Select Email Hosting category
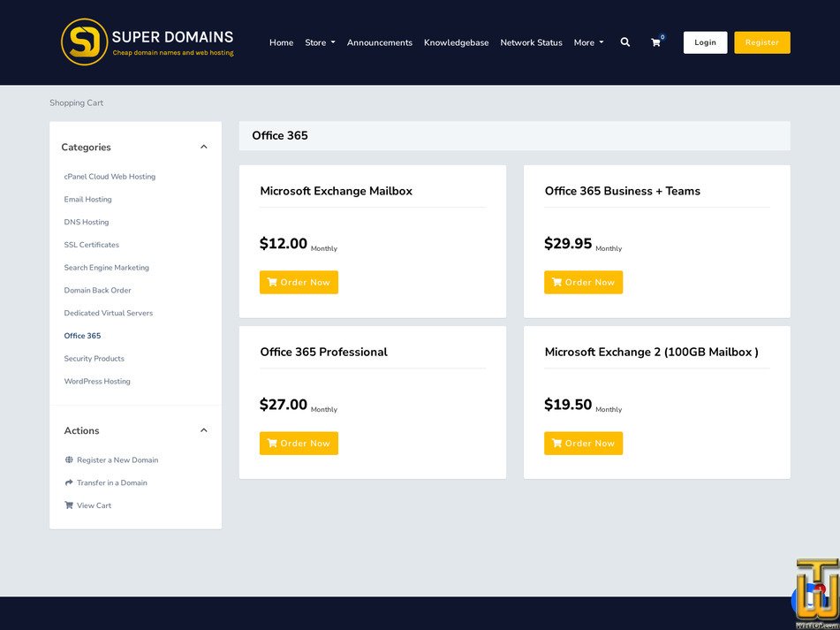The height and width of the screenshot is (630, 840). [87, 200]
